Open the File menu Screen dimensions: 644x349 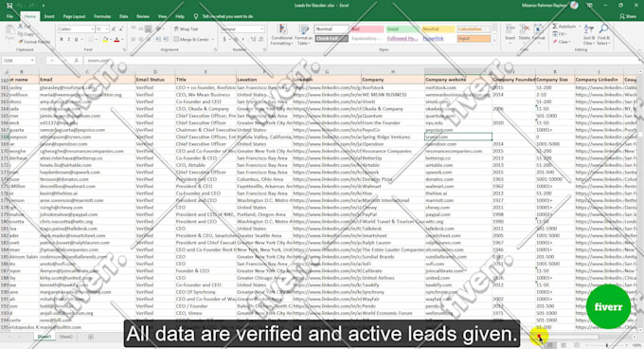[9, 16]
